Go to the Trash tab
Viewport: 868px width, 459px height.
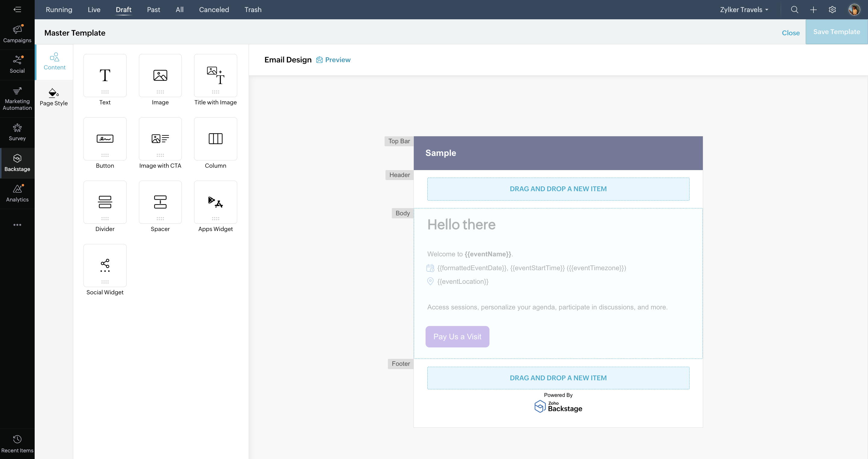(253, 9)
